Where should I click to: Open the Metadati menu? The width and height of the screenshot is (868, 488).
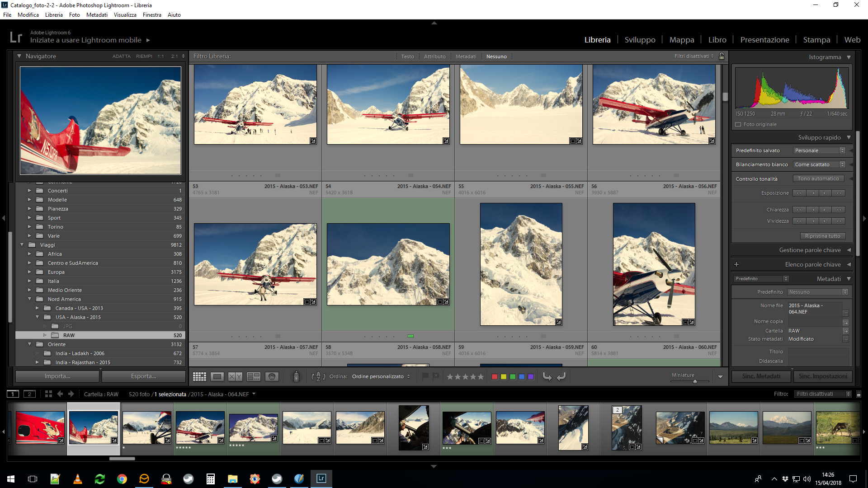point(97,15)
